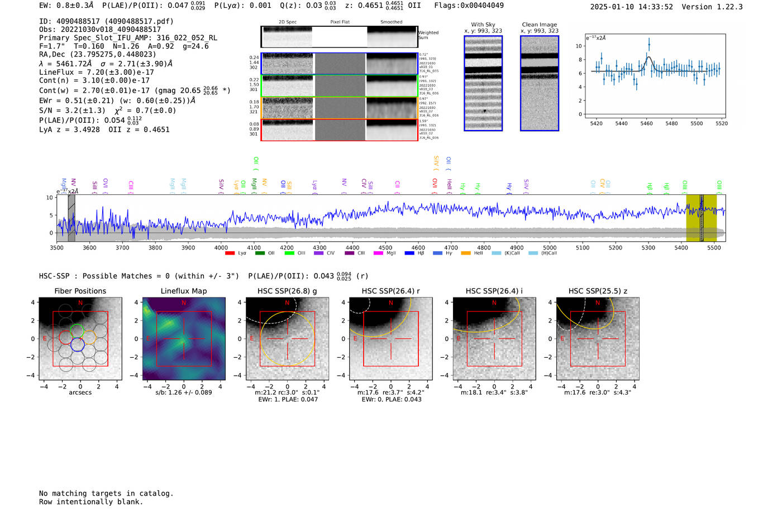
Task: Open the Fiber Positions cutout
Action: click(80, 338)
